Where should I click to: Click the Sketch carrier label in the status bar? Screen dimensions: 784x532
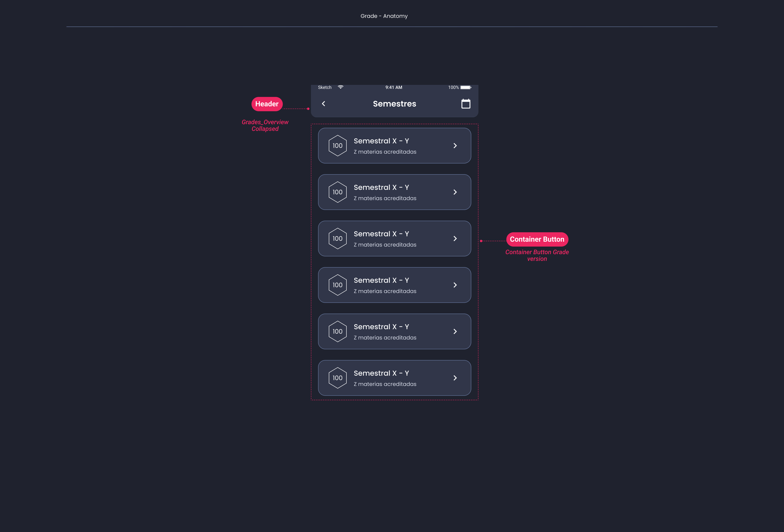click(325, 87)
